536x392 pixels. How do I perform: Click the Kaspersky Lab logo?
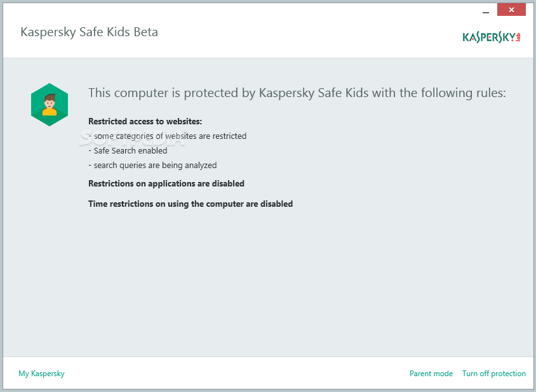pos(492,37)
